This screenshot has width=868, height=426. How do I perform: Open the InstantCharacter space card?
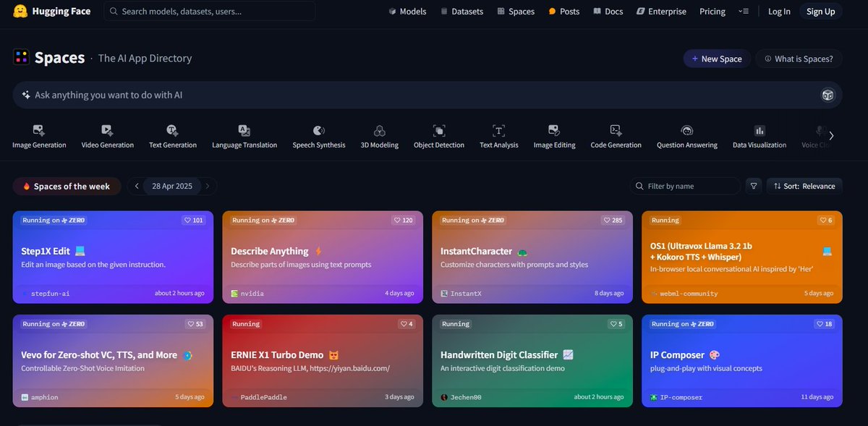click(x=532, y=257)
